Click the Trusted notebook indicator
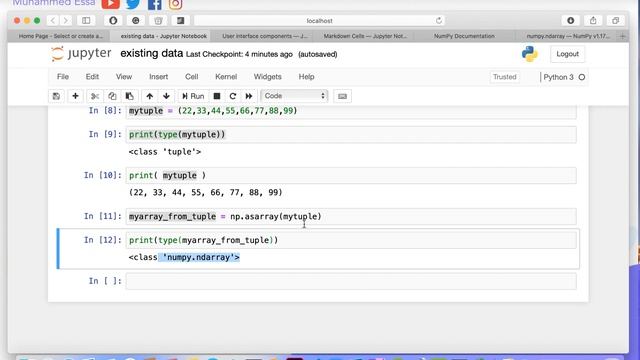The width and height of the screenshot is (640, 360). pos(504,77)
